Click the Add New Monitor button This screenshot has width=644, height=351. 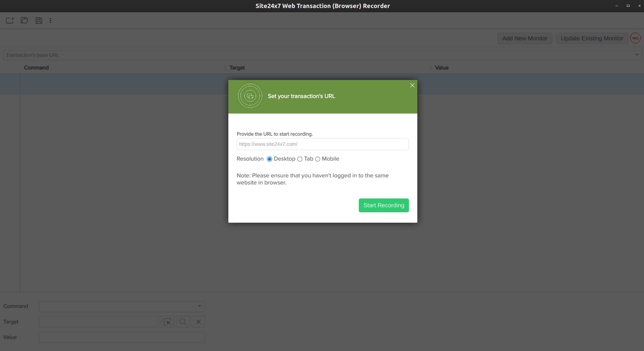(525, 38)
